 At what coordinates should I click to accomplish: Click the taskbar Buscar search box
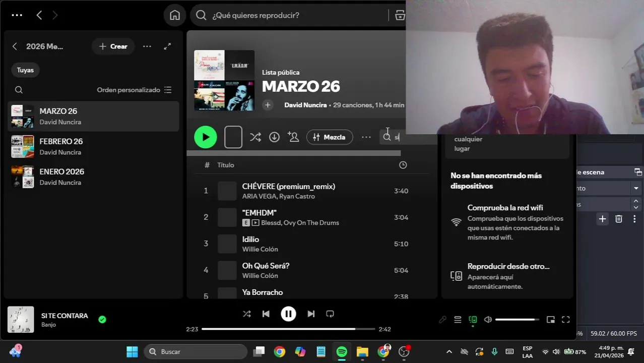click(196, 351)
